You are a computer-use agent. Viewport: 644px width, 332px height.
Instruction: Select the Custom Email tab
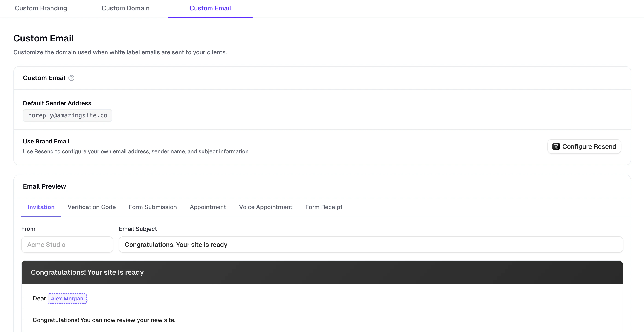pyautogui.click(x=210, y=8)
